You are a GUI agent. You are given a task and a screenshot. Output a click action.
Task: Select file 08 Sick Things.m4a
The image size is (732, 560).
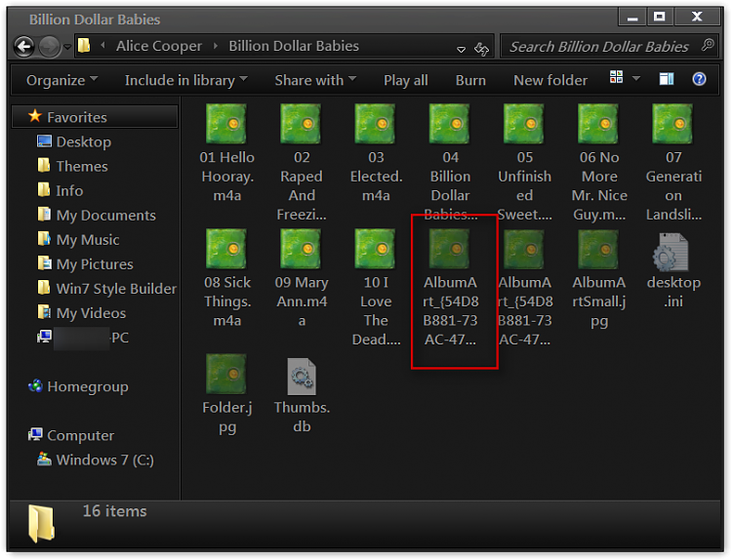pos(226,279)
